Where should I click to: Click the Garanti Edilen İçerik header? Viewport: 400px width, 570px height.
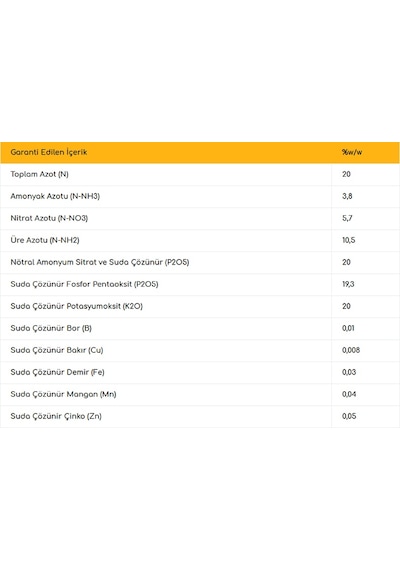click(49, 152)
